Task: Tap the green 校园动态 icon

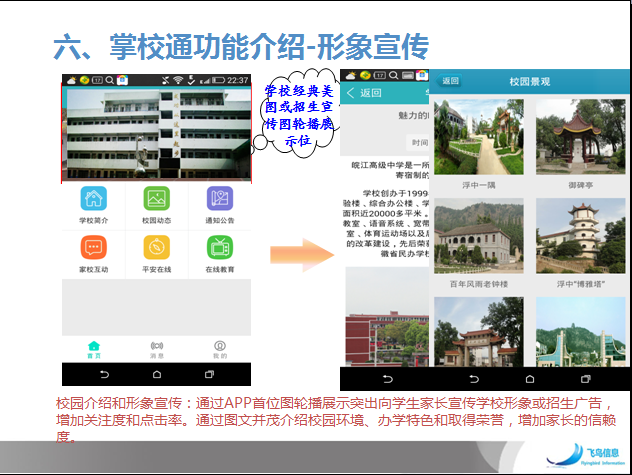Action: pyautogui.click(x=156, y=200)
